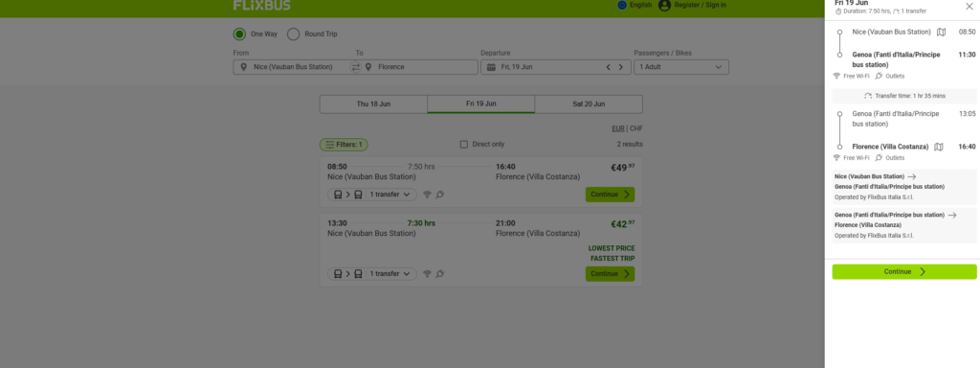Image resolution: width=980 pixels, height=368 pixels.
Task: Click Continue in the trip details panel
Action: pyautogui.click(x=904, y=271)
